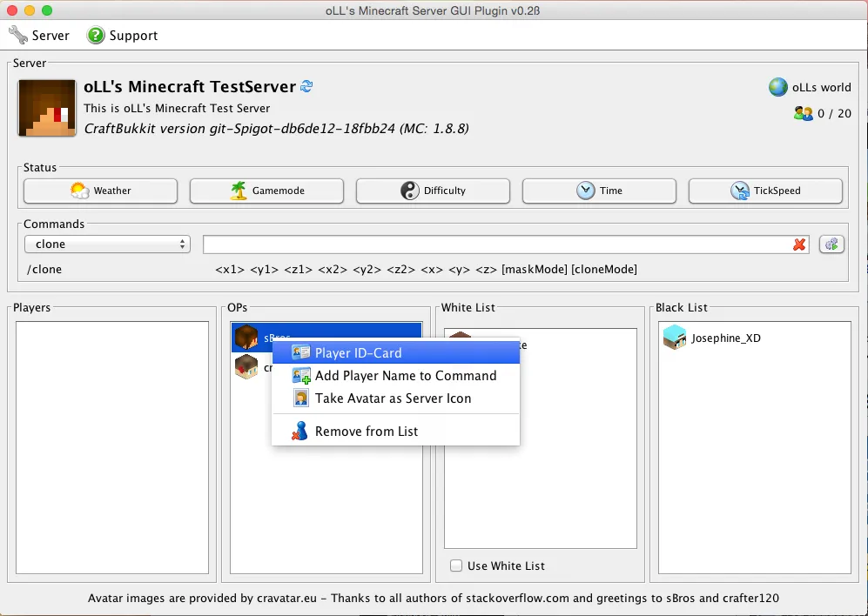Click inside the empty Players list
This screenshot has width=868, height=616.
pos(112,447)
